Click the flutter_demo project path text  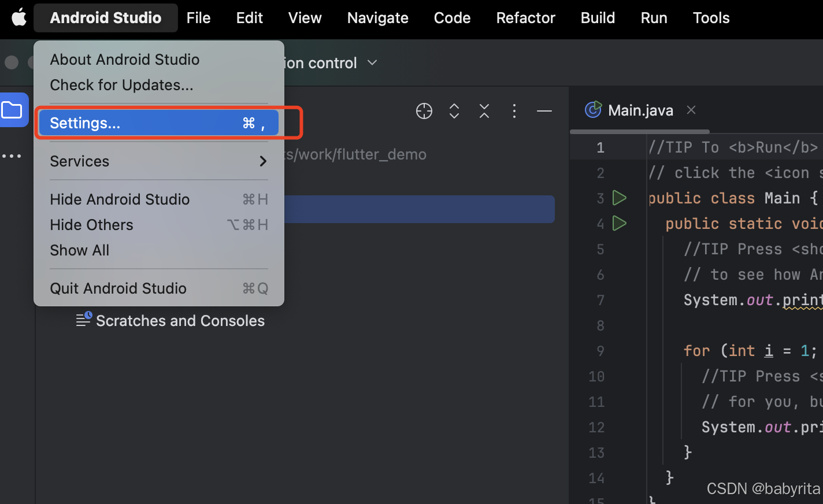point(355,154)
